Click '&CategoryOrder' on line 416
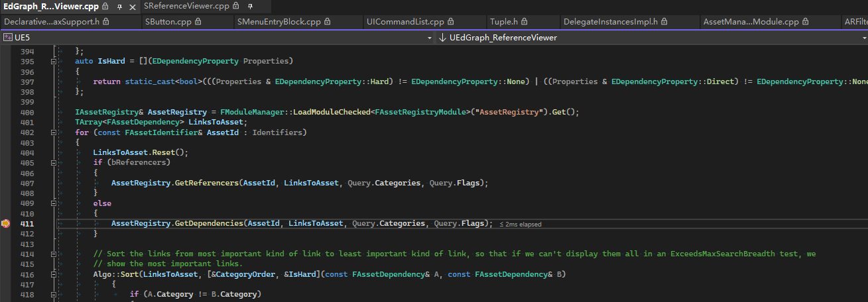Image resolution: width=868 pixels, height=302 pixels. coord(244,275)
